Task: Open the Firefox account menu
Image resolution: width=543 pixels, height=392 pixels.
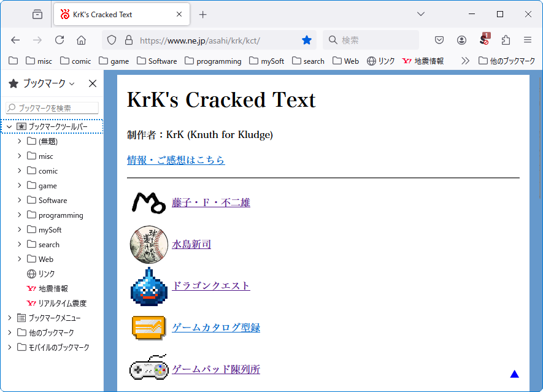Action: coord(461,40)
